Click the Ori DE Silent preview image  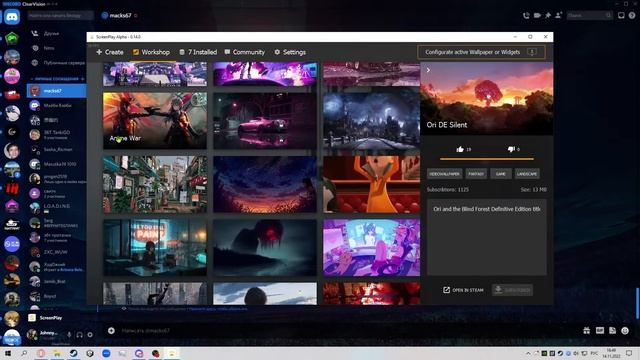tap(487, 98)
